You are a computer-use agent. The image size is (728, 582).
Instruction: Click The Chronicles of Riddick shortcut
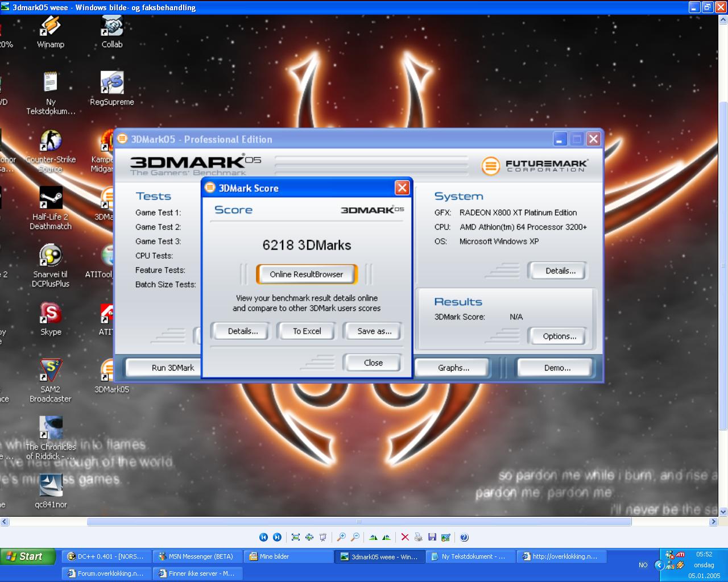[x=51, y=439]
